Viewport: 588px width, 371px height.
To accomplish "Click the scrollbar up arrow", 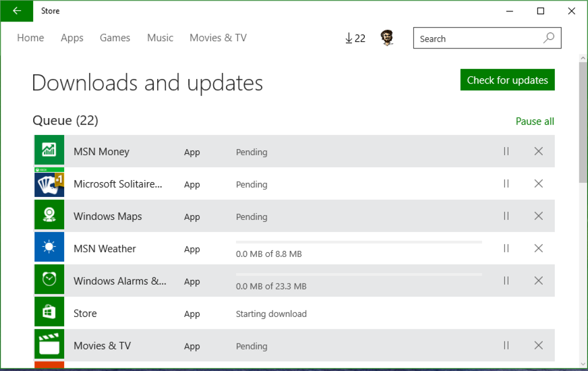I will [583, 58].
